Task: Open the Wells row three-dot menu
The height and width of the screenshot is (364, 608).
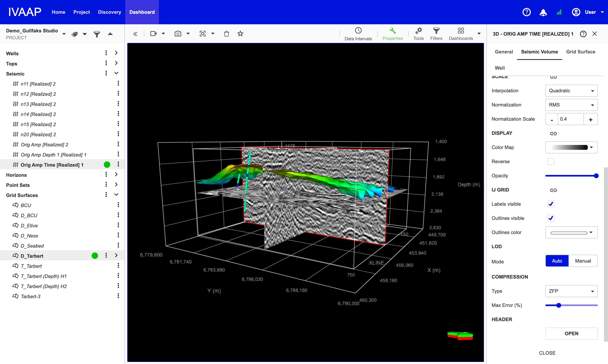Action: point(106,53)
